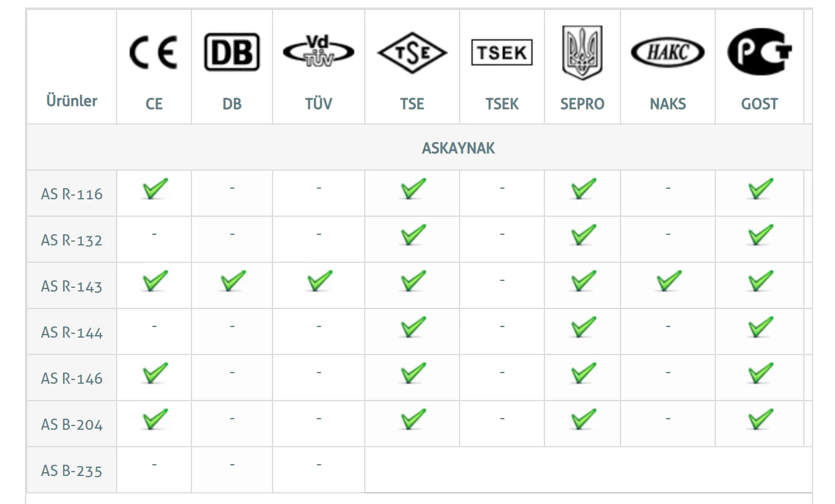Click the CE certification logo
This screenshot has height=504, width=835.
[x=153, y=52]
